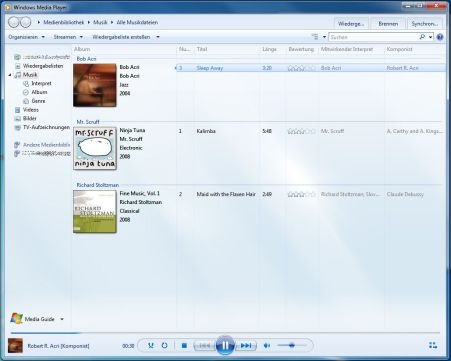Click the Mr. Scruff group header

[88, 122]
